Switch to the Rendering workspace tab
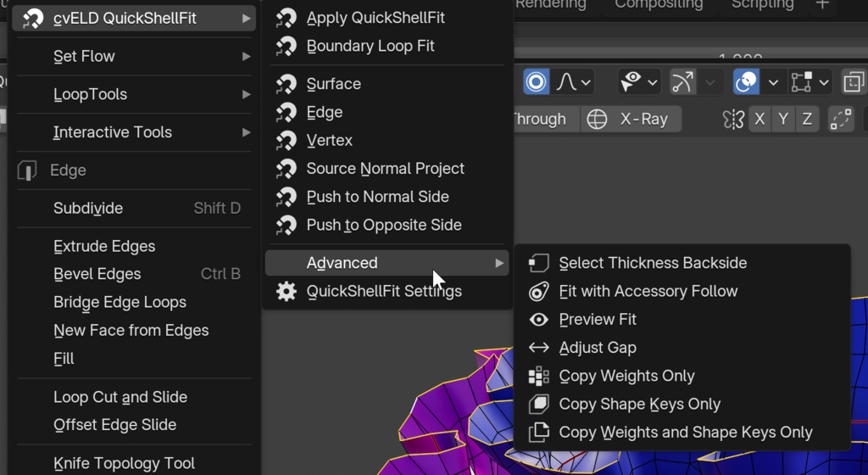 pos(551,4)
